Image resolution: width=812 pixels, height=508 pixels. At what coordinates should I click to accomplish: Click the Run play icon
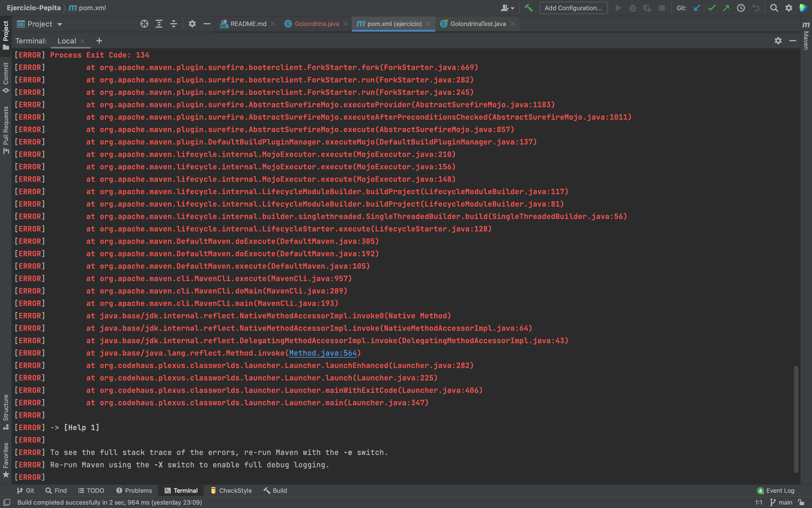[618, 8]
